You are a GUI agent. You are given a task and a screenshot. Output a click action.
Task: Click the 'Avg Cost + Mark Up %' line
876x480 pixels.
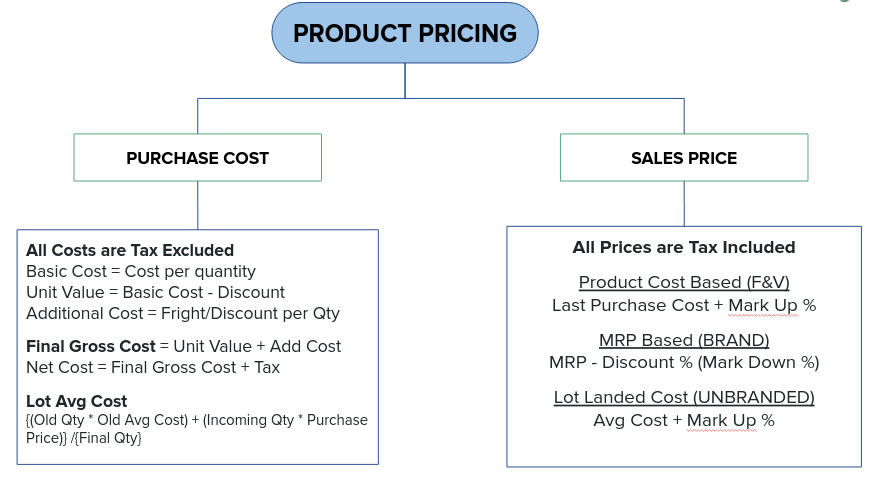tap(684, 420)
